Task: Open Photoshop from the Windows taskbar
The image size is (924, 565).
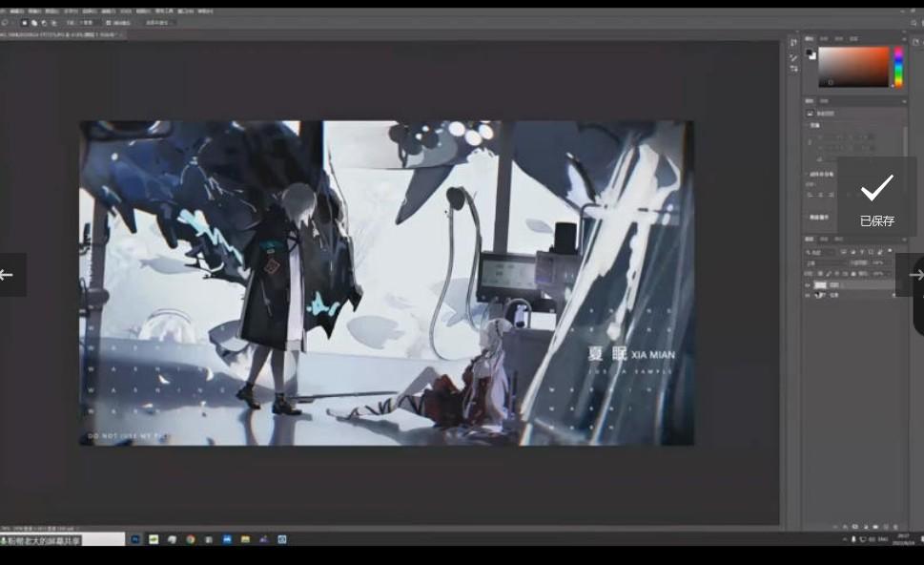Action: coord(135,539)
